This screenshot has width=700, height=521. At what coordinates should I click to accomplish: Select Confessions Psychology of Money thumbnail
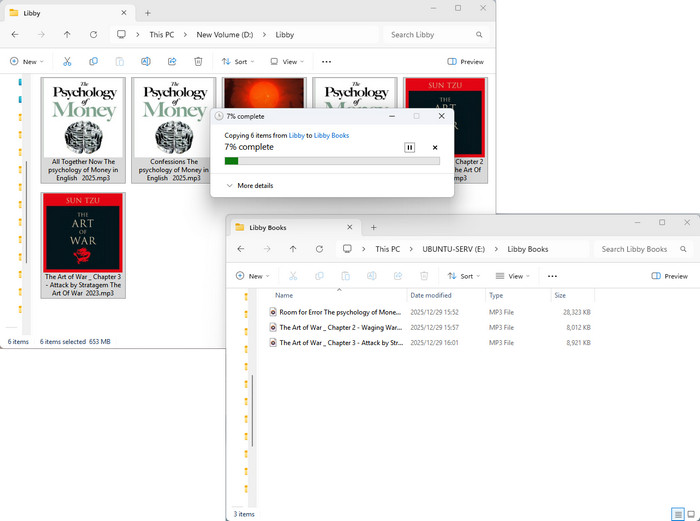173,130
